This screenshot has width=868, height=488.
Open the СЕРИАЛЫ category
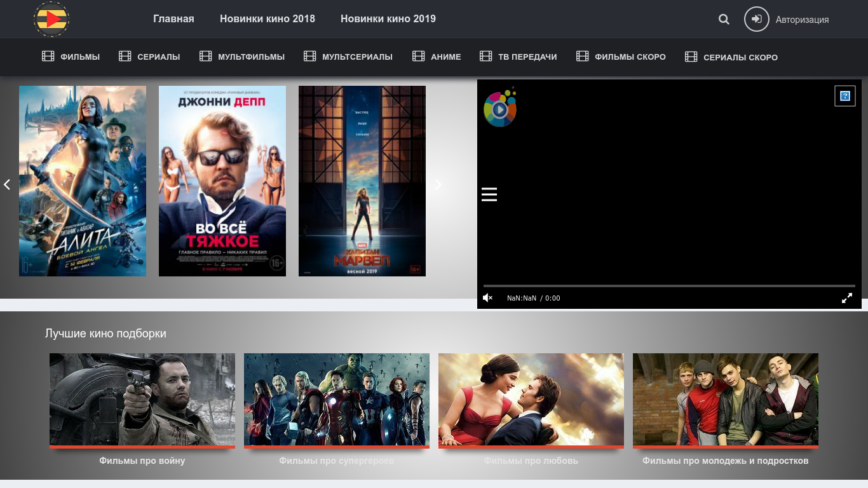(x=159, y=57)
